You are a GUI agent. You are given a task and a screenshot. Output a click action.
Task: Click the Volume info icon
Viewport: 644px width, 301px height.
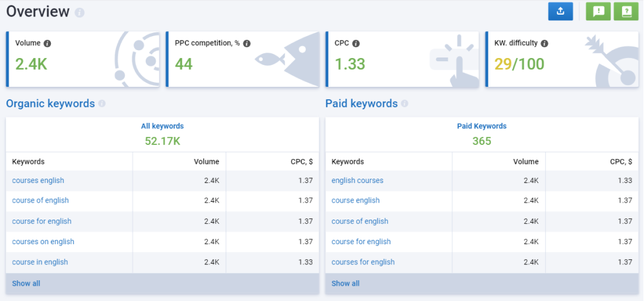47,43
